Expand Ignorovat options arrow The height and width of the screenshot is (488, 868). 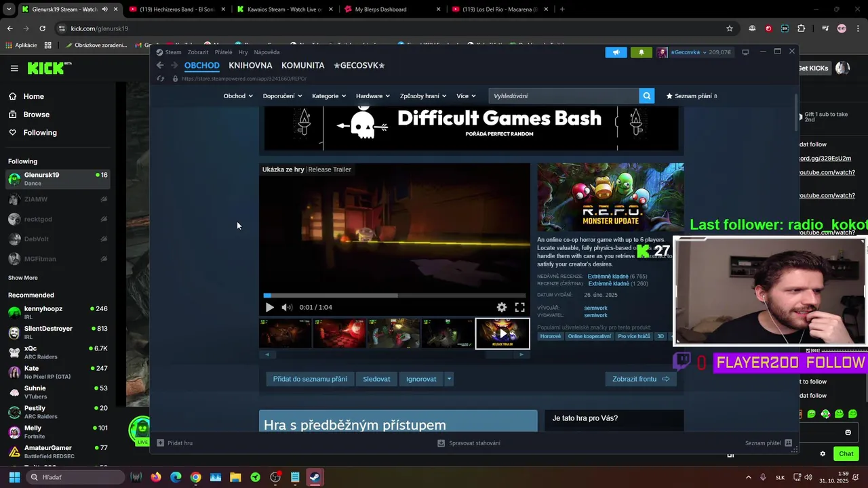pyautogui.click(x=449, y=379)
